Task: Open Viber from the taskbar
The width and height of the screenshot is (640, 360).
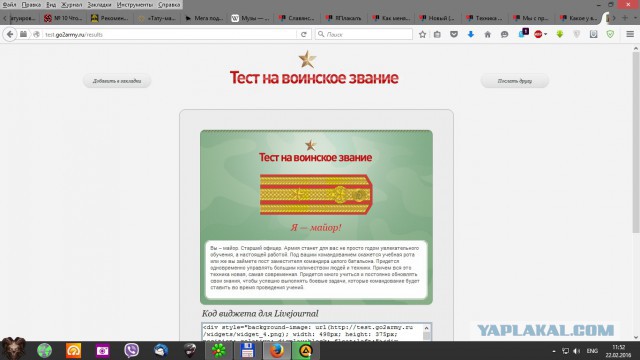Action: pos(131,350)
